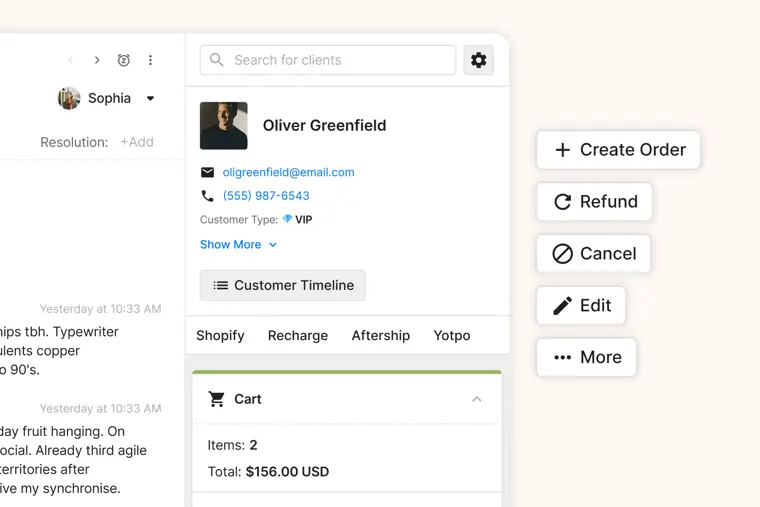The height and width of the screenshot is (507, 760).
Task: Click the Cart section title
Action: point(248,399)
